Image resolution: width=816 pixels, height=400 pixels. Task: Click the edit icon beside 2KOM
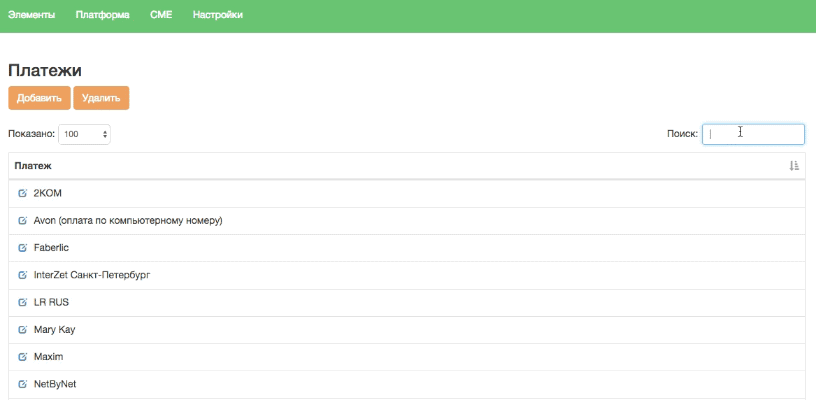tap(23, 193)
